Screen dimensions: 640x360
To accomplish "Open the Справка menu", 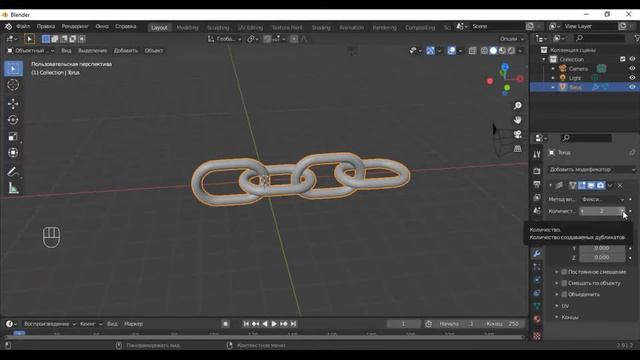I will (x=125, y=26).
